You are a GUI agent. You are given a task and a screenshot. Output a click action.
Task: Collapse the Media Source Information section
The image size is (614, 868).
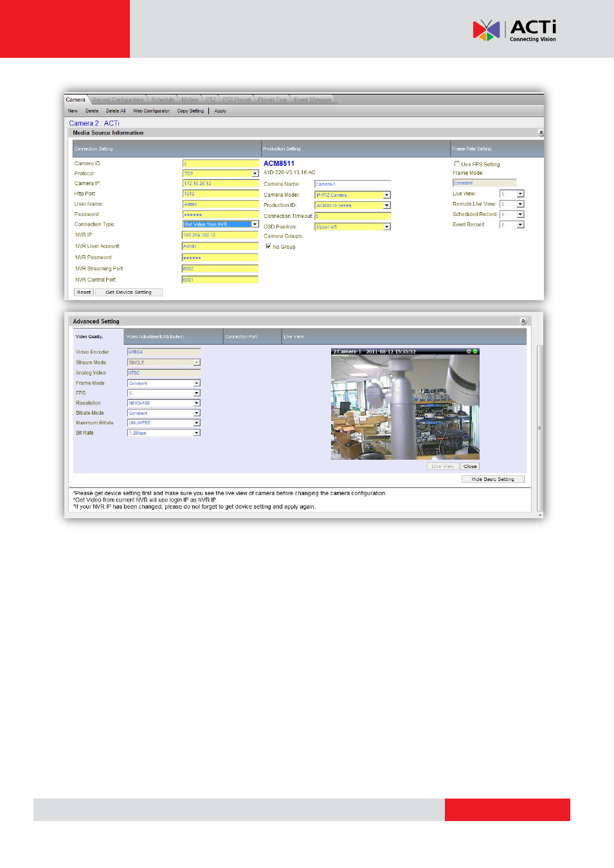[540, 133]
